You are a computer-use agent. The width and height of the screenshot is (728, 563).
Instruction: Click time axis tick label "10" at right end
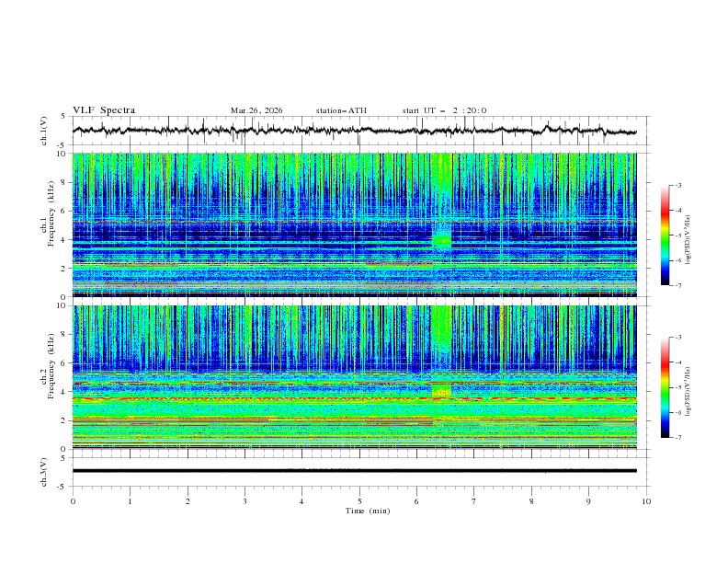[x=646, y=501]
